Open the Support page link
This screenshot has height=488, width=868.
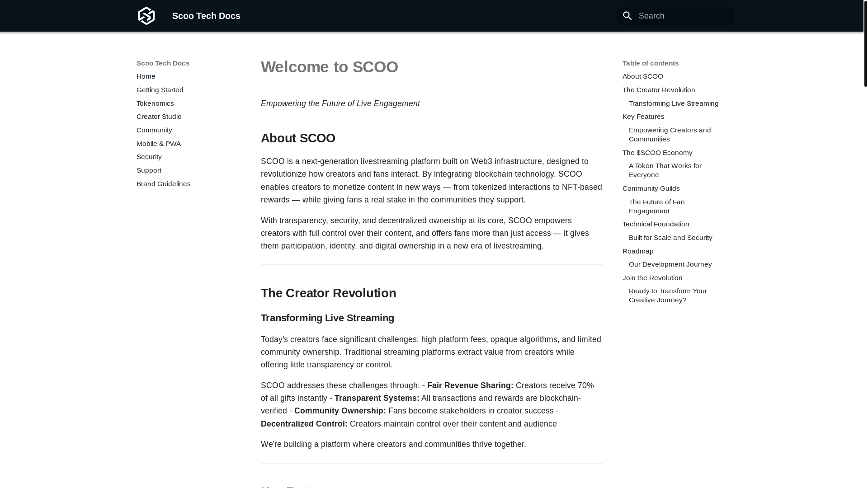149,170
